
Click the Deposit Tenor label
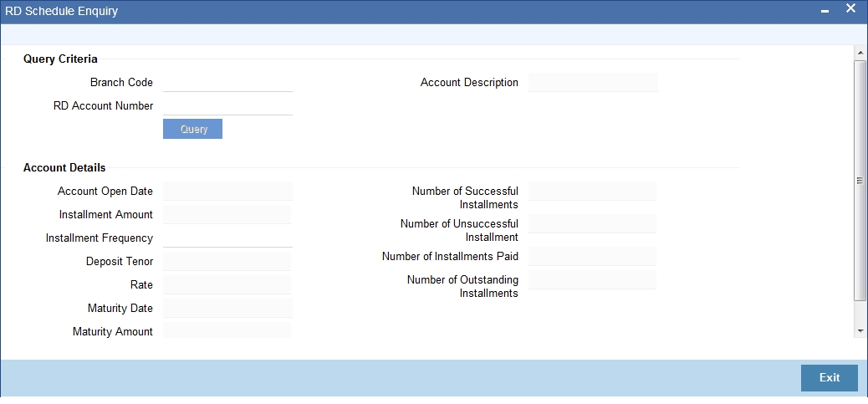tap(120, 261)
